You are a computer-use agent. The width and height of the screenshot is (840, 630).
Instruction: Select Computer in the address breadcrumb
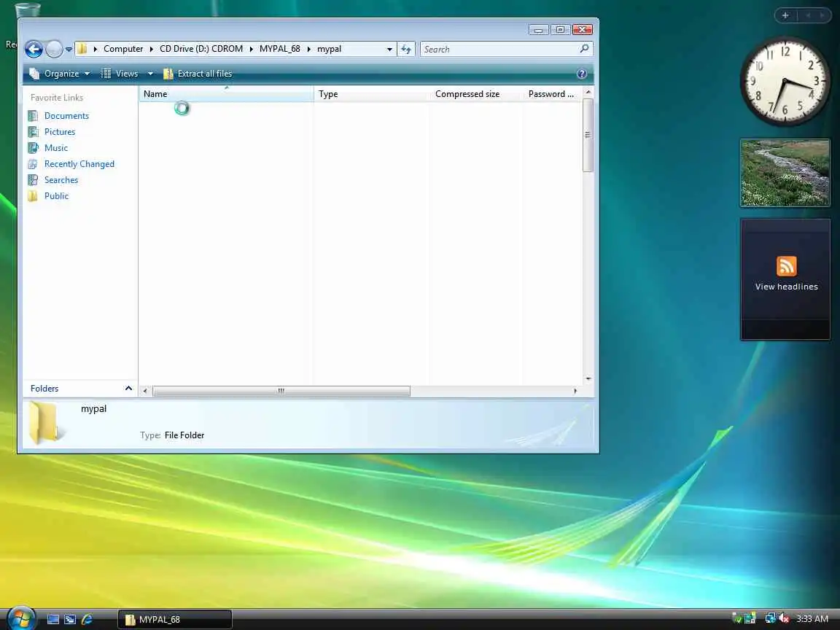click(123, 49)
